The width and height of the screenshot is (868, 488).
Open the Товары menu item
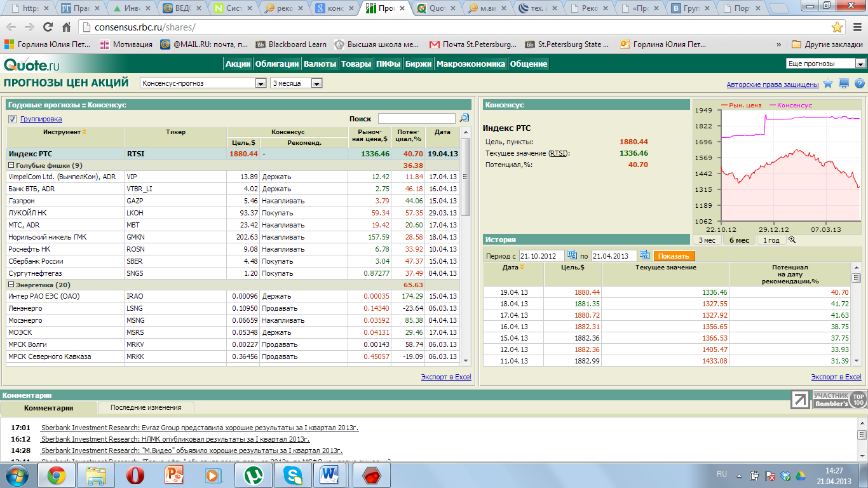356,64
